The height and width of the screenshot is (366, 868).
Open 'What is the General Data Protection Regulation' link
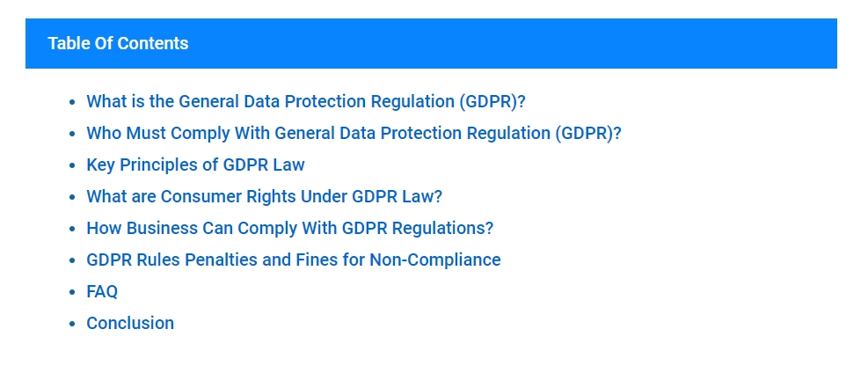[x=305, y=102]
